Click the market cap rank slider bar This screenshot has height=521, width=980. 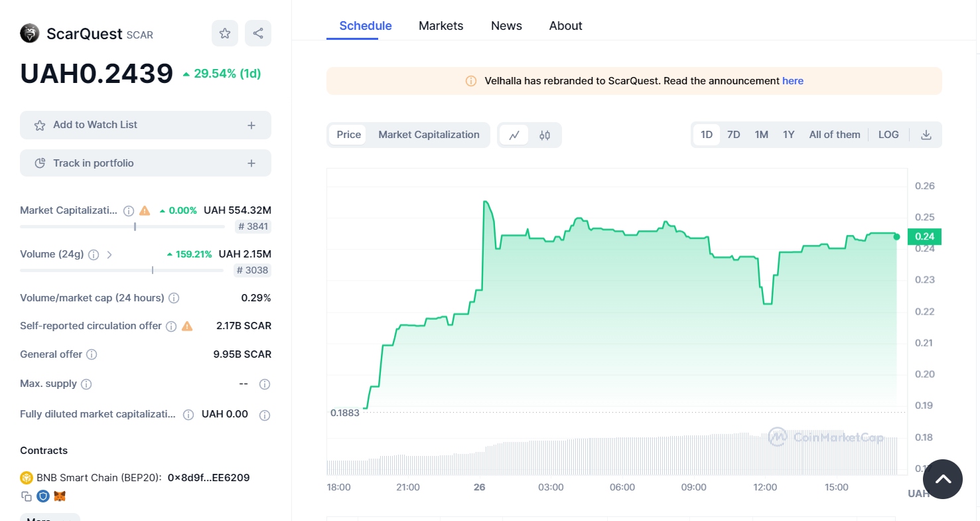123,226
